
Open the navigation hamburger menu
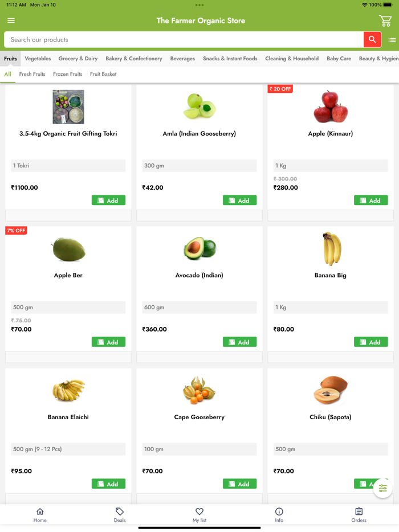point(11,20)
